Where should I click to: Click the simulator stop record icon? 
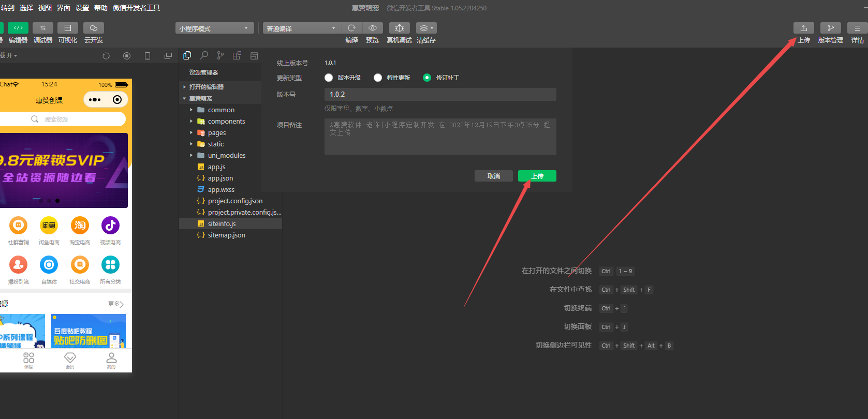(x=127, y=56)
